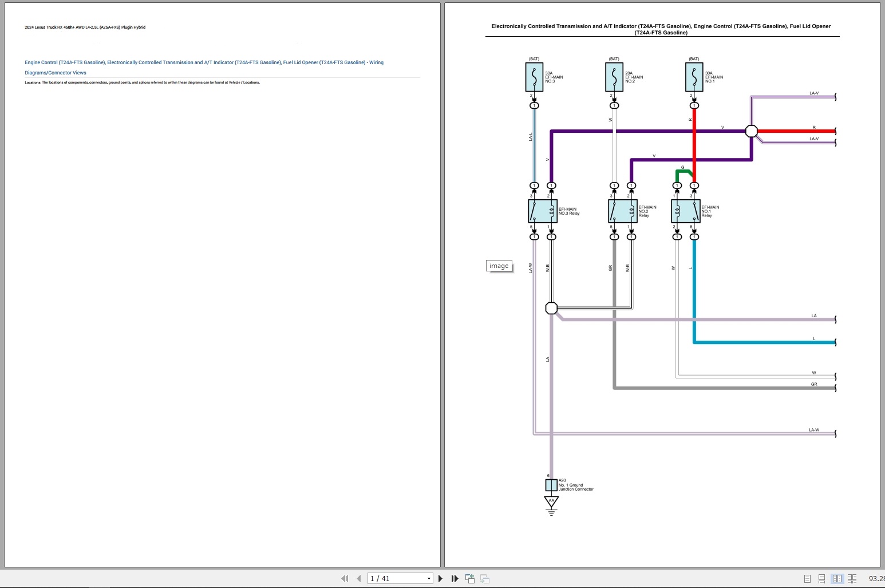Click the 'image' tooltip label
This screenshot has height=588, width=885.
[499, 266]
